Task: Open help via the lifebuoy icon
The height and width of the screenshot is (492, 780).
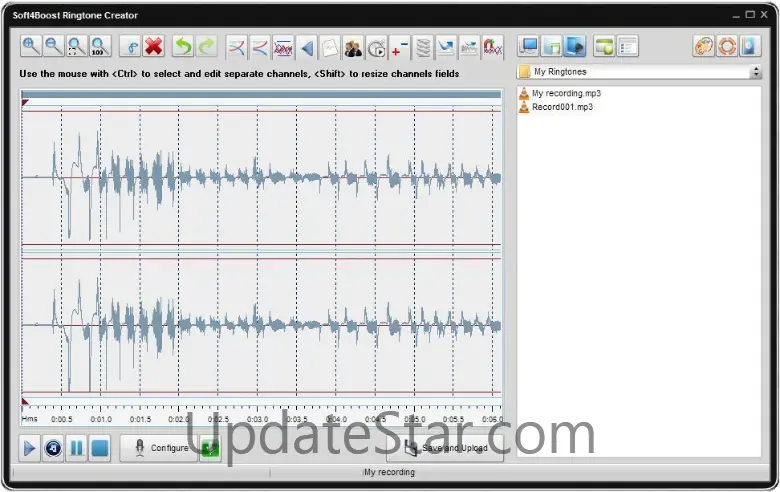Action: 727,46
